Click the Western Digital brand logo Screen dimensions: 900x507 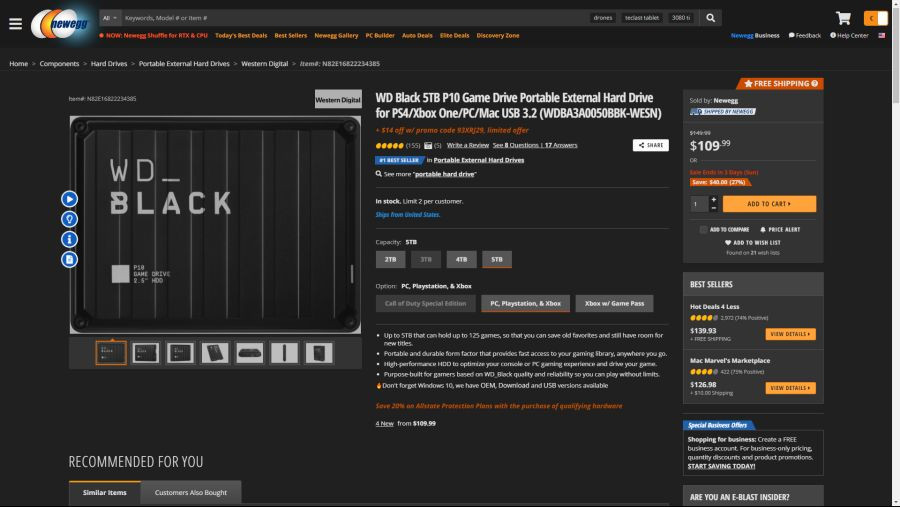tap(338, 99)
